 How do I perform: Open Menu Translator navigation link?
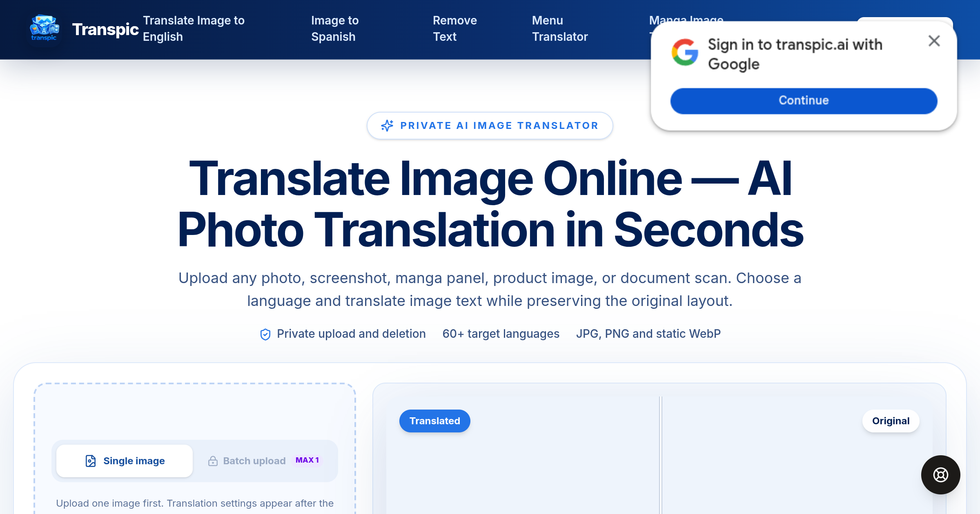(x=560, y=29)
